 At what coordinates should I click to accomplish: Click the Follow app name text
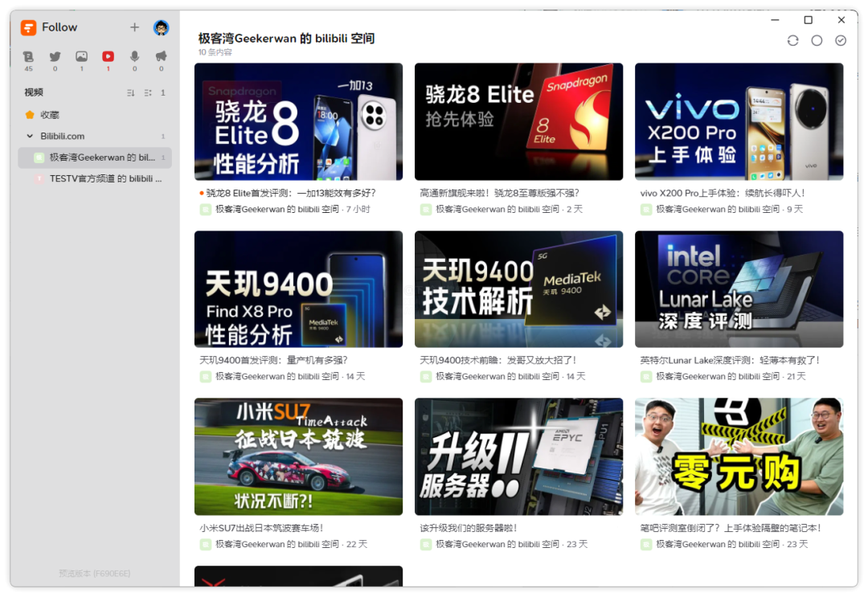tap(59, 27)
